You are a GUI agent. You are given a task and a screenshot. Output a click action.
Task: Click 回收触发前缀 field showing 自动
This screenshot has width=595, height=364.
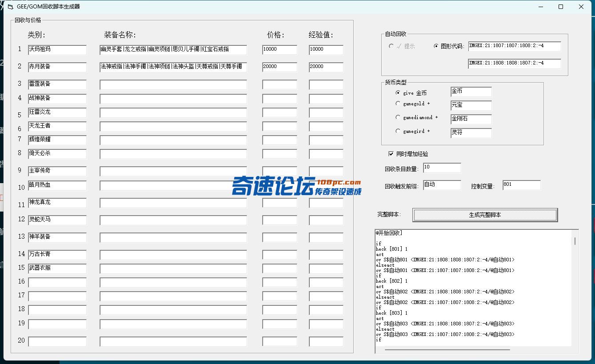(x=442, y=185)
